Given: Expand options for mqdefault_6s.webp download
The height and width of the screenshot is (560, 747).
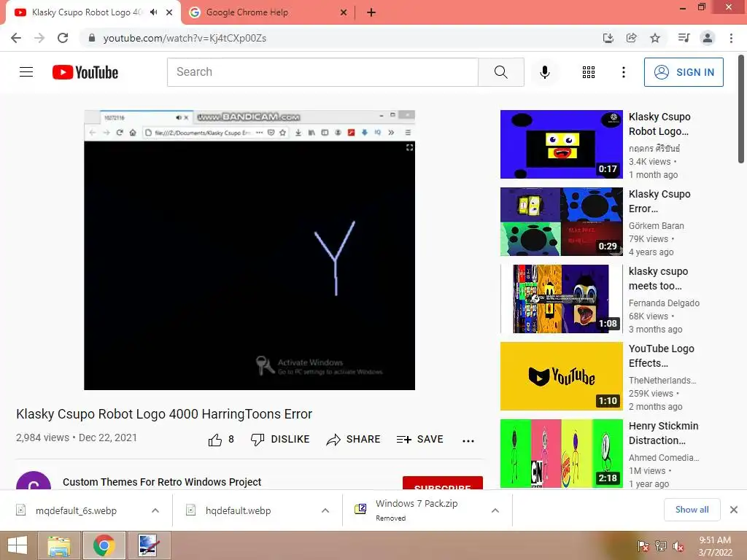Looking at the screenshot, I should pos(155,510).
